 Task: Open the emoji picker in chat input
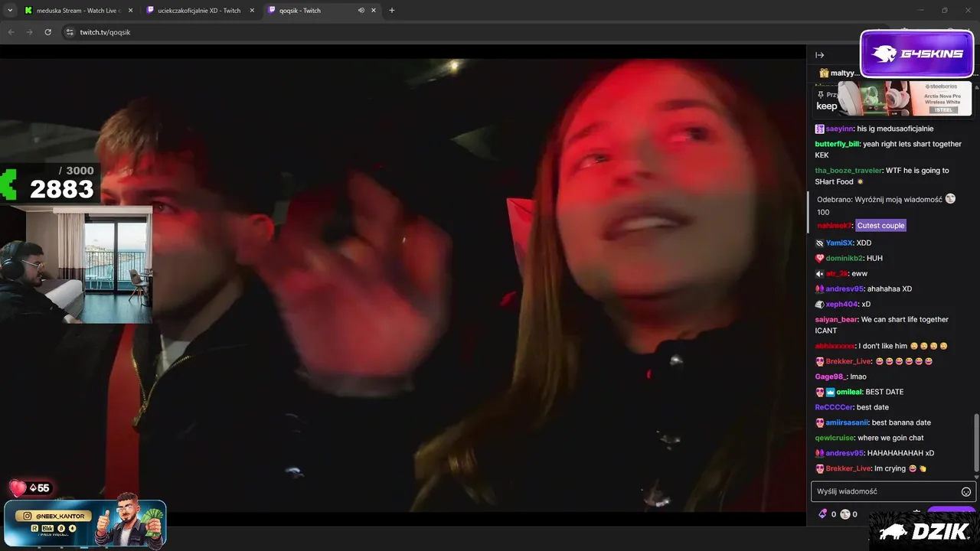pyautogui.click(x=966, y=491)
